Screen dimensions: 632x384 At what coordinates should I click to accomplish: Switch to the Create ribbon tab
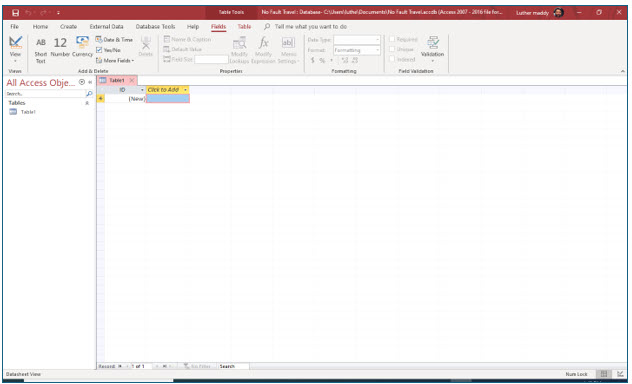coord(69,27)
